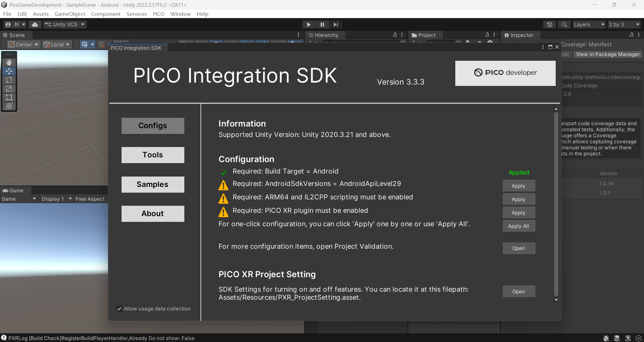This screenshot has width=644, height=342.
Task: Click the activity checkmark status icon
Action: 639,338
